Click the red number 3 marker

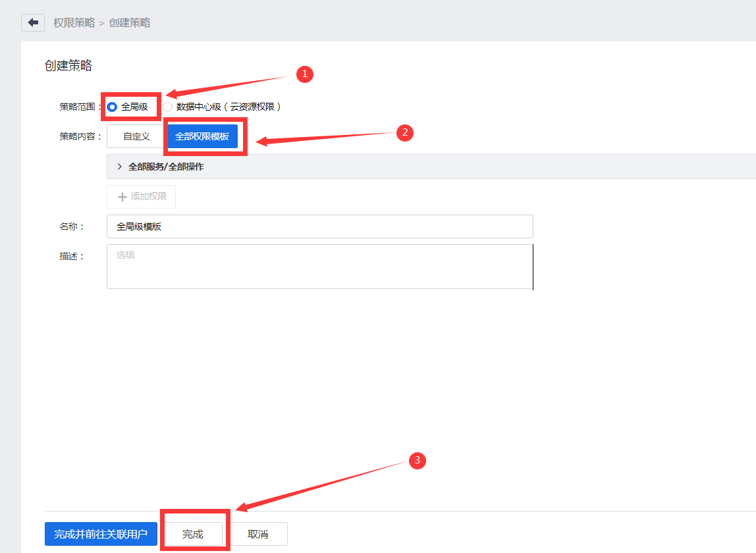click(417, 461)
